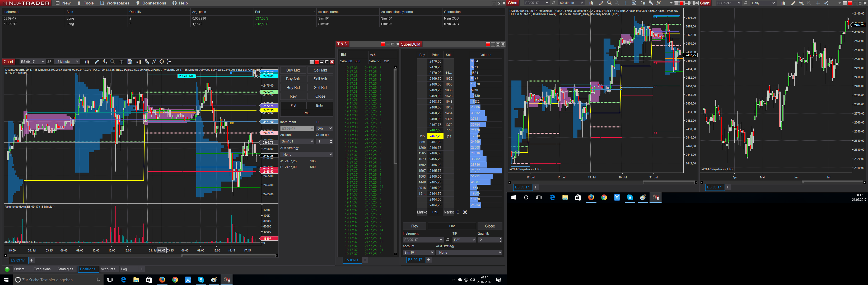
Task: Open data box in the 60 Minute chart
Action: 634,3
